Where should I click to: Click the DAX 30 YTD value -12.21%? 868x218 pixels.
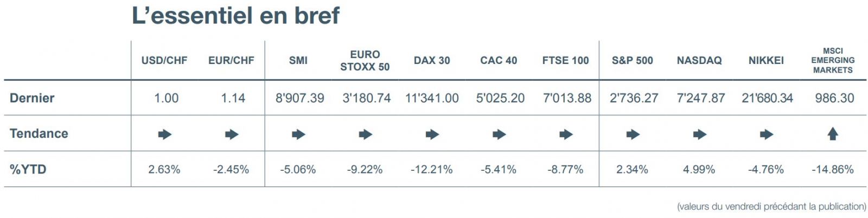(x=432, y=169)
